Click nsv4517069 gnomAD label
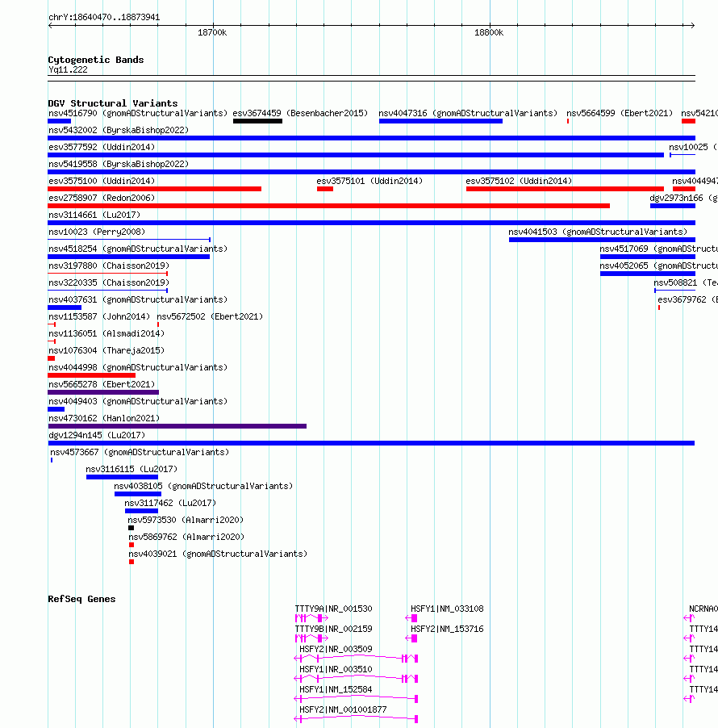This screenshot has height=728, width=718. 658,249
